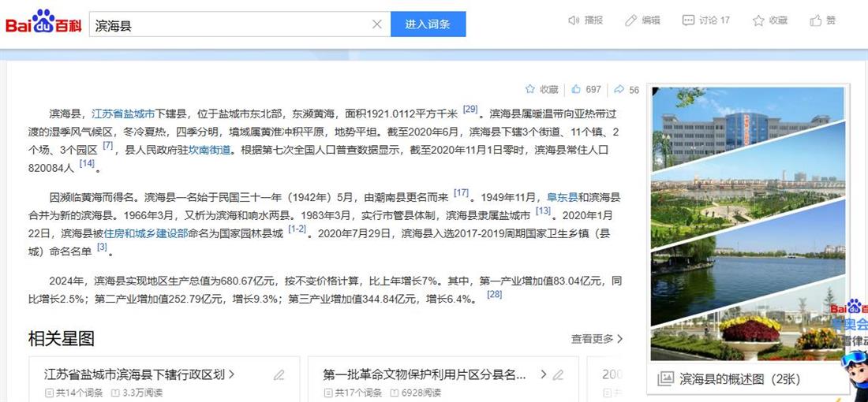Clear the search box with X icon
This screenshot has height=402, width=868.
376,24
